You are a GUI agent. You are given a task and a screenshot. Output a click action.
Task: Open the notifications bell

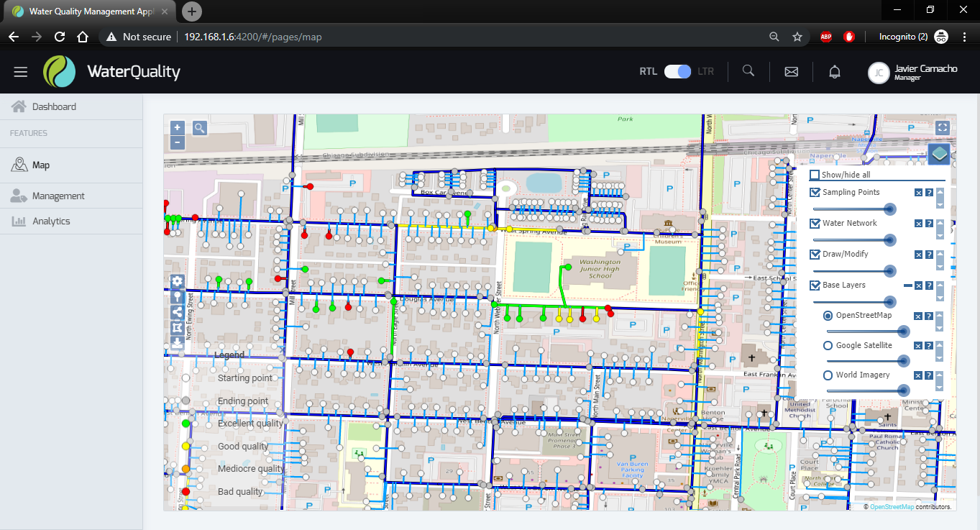(834, 72)
